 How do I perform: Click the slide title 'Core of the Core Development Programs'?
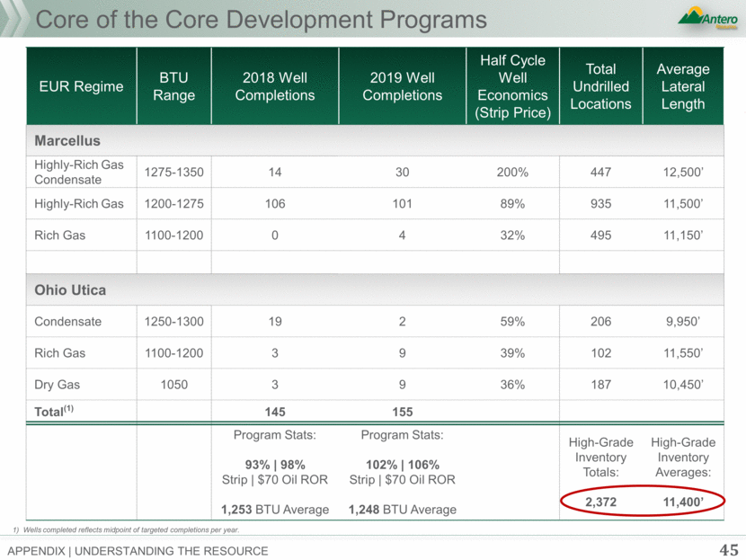[262, 20]
